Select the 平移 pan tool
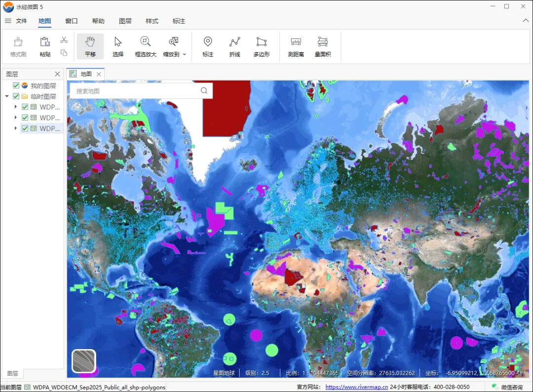 coord(90,46)
